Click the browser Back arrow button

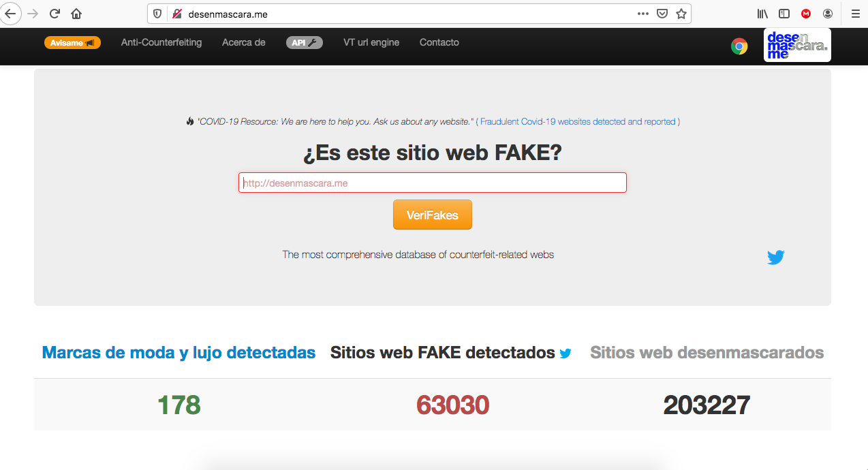click(10, 14)
